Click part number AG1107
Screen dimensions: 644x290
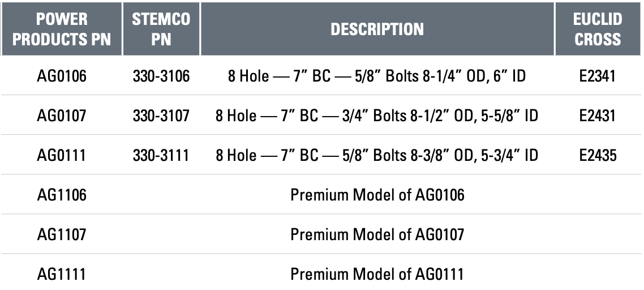pos(62,234)
